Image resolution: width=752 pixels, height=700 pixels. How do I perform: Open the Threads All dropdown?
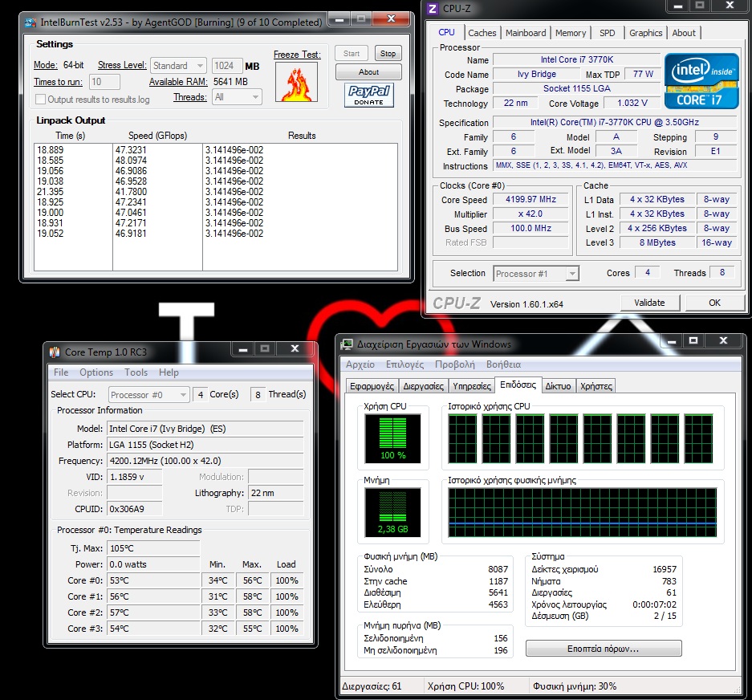click(237, 97)
